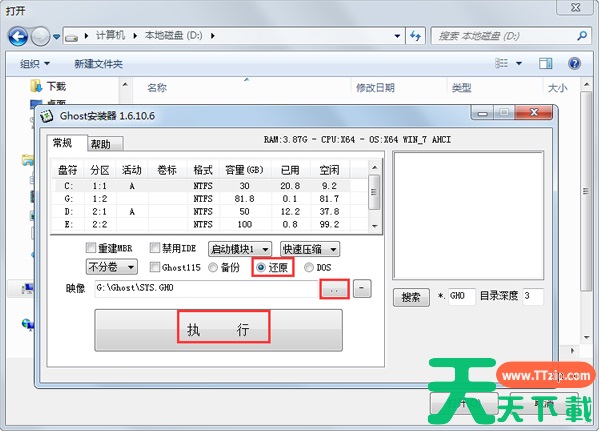The width and height of the screenshot is (600, 431).
Task: Click the GHO extension filter field
Action: [461, 296]
